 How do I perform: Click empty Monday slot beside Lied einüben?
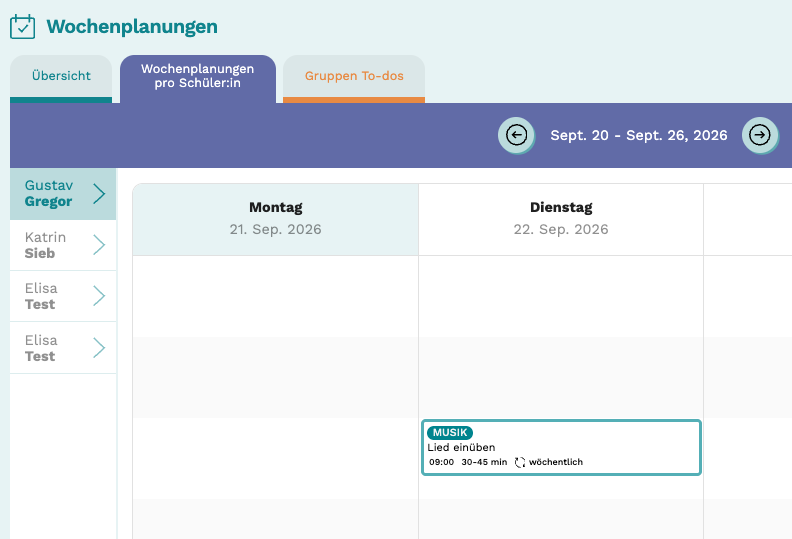(275, 458)
